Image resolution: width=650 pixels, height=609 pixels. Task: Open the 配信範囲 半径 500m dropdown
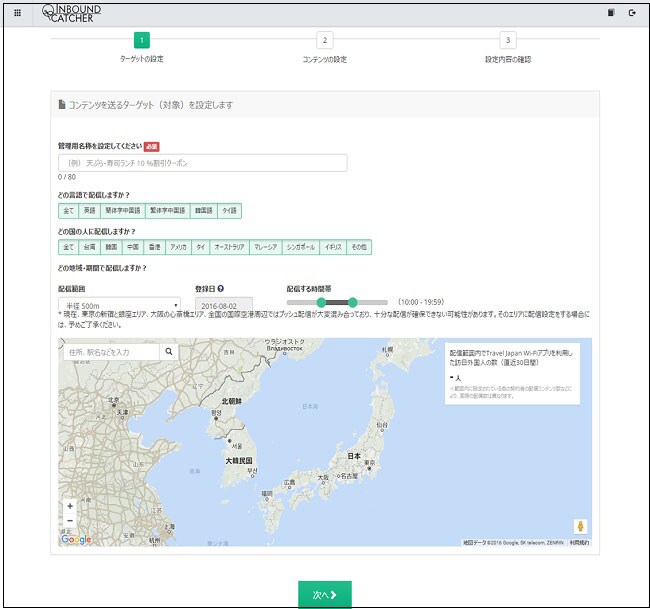(119, 305)
